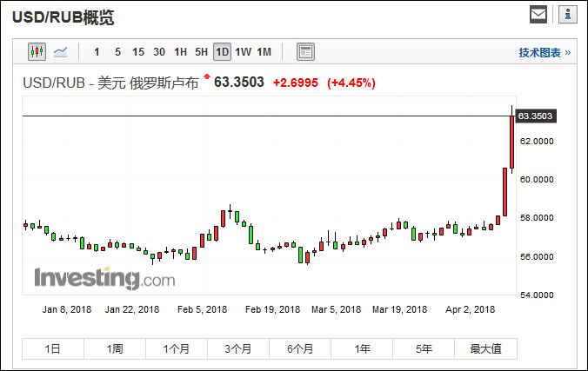Click the 60.0000 axis value

537,180
